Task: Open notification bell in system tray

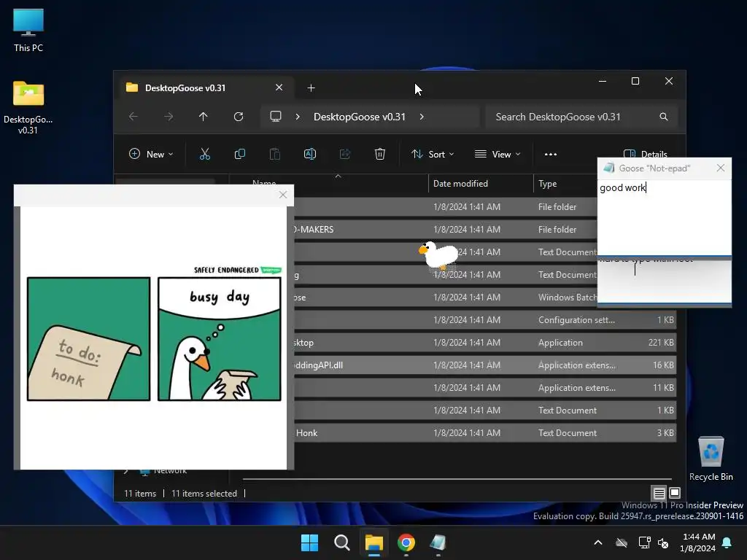Action: (x=727, y=542)
